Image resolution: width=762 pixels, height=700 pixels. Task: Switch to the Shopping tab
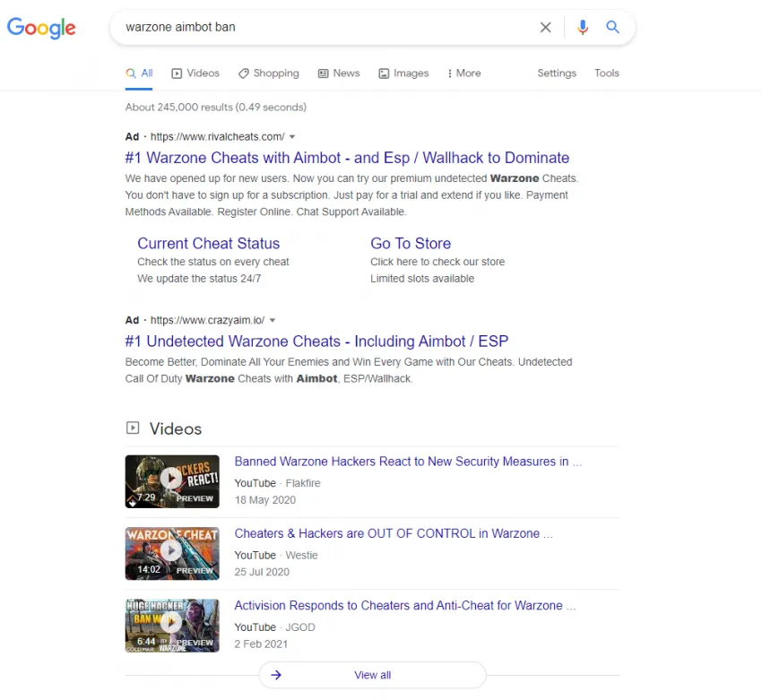pyautogui.click(x=276, y=73)
